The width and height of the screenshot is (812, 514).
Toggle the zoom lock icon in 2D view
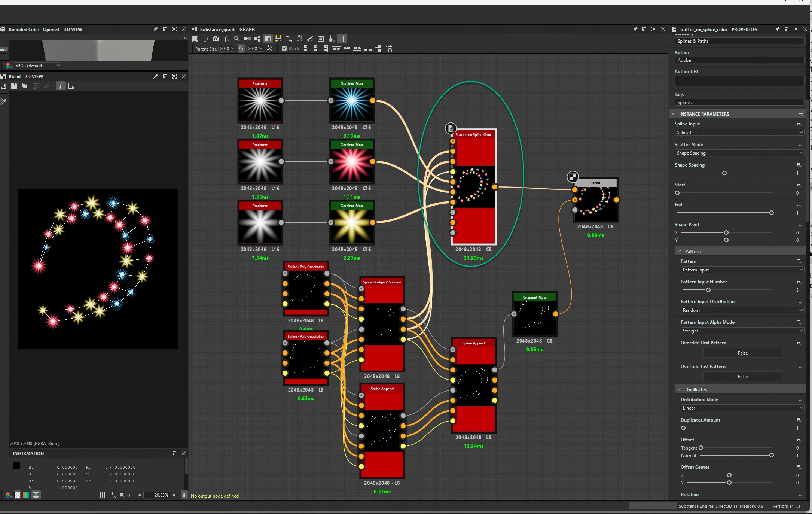click(184, 495)
